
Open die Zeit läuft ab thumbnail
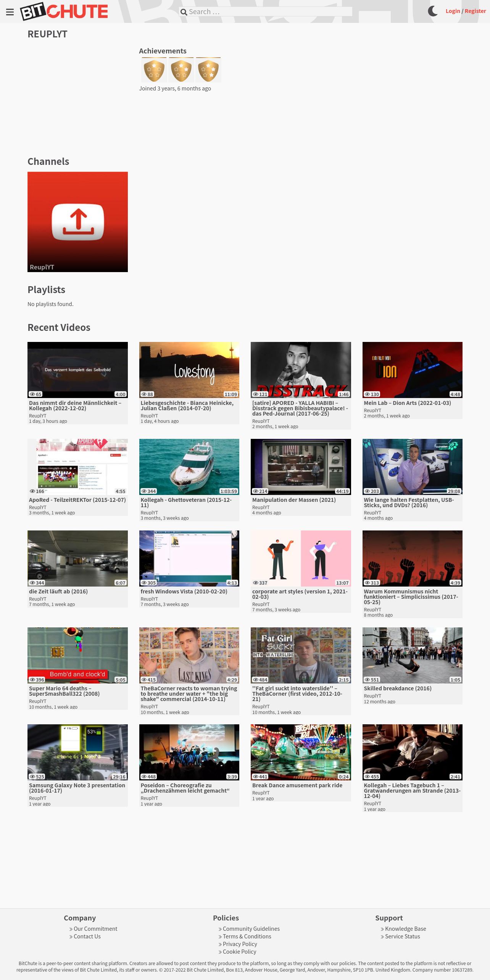77,558
